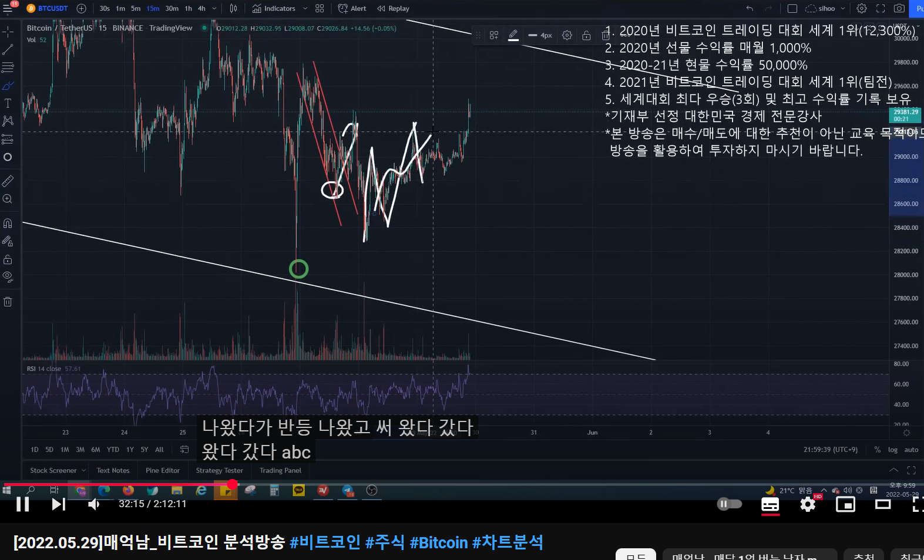Open the TradingView hamburger menu

coord(8,8)
